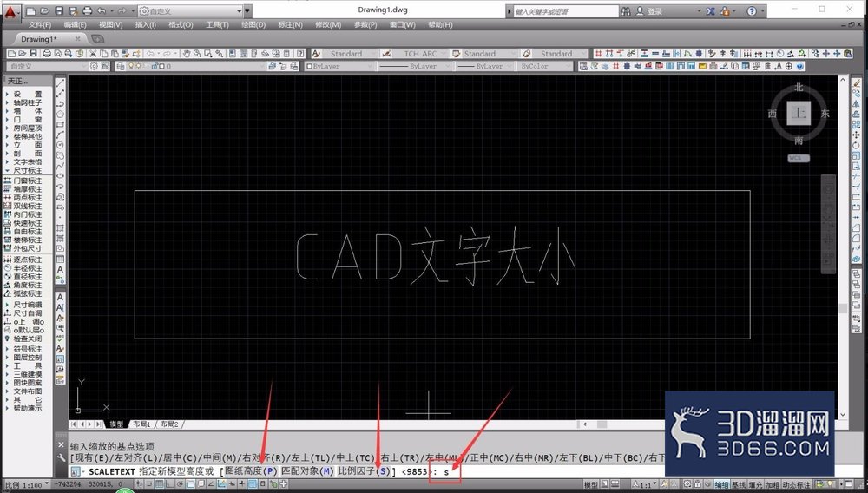Choose 比例因子(S) command option

365,471
